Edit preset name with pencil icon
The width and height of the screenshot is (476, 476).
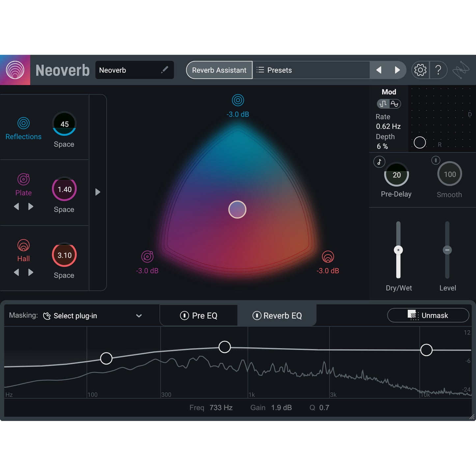[164, 70]
